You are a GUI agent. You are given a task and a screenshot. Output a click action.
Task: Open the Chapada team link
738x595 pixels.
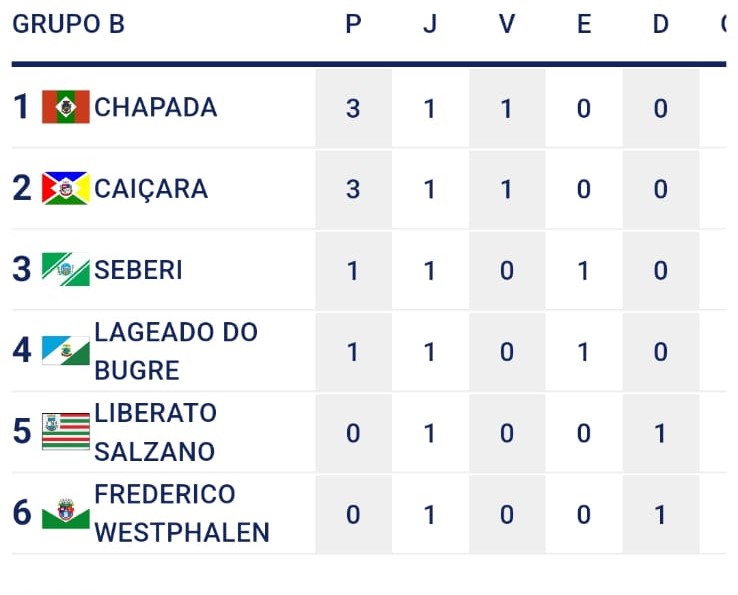click(155, 107)
